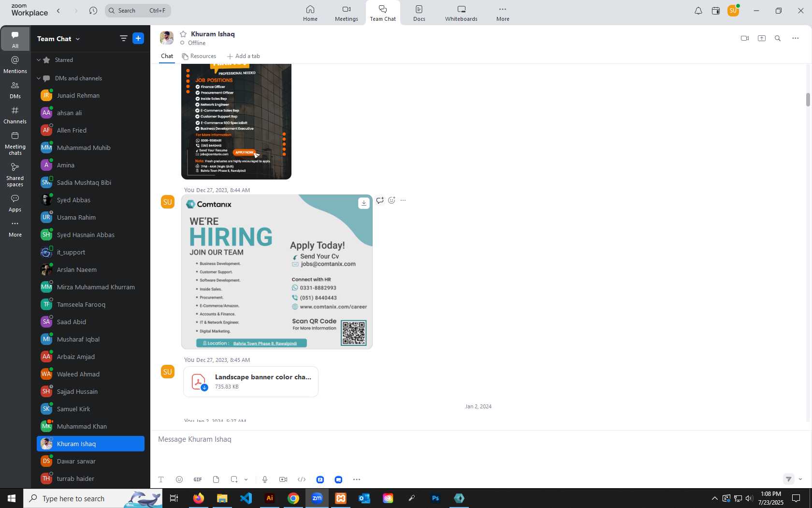812x508 pixels.
Task: Open the Team Chat header dropdown
Action: click(x=58, y=39)
